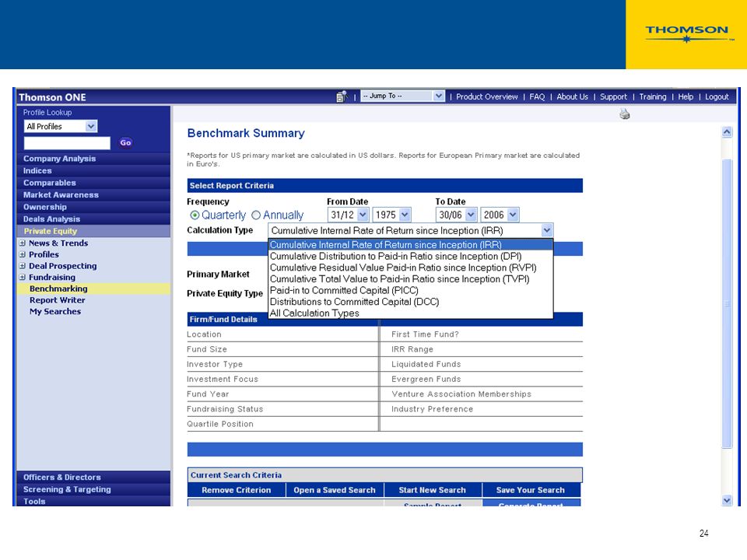Click Open a Saved Search button
The height and width of the screenshot is (560, 747).
(x=335, y=490)
